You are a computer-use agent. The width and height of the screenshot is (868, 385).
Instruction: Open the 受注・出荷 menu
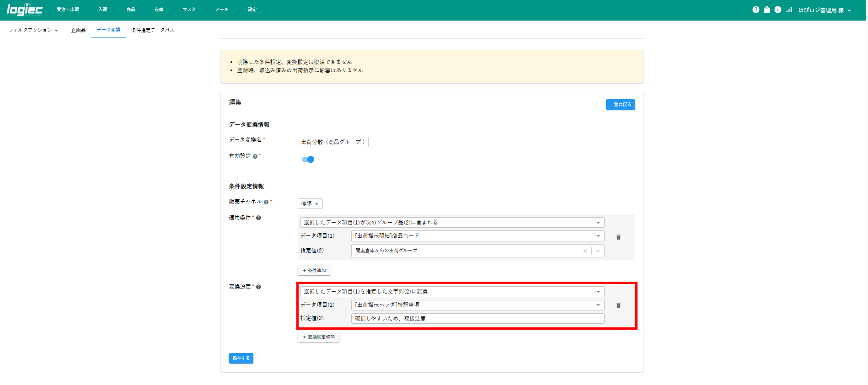click(68, 10)
